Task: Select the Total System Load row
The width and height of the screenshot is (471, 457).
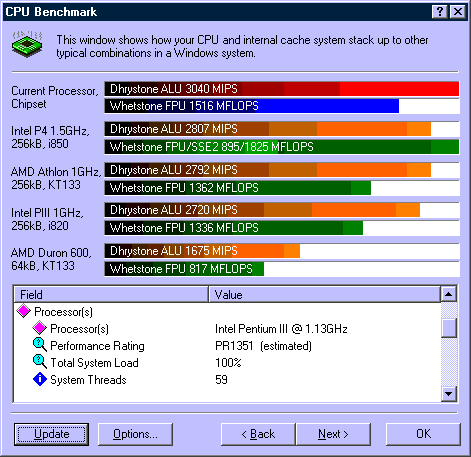Action: 227,363
